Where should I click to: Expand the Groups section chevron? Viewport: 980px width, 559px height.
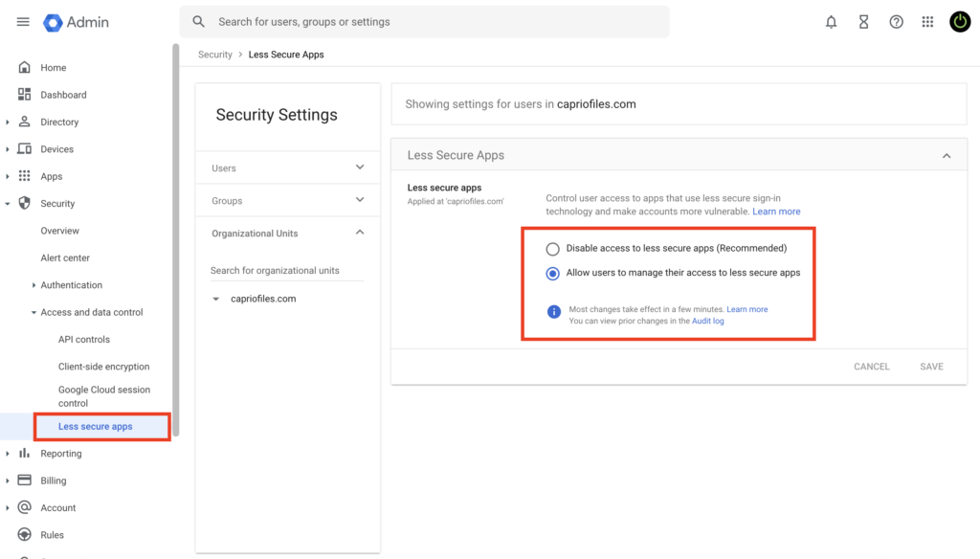click(360, 199)
